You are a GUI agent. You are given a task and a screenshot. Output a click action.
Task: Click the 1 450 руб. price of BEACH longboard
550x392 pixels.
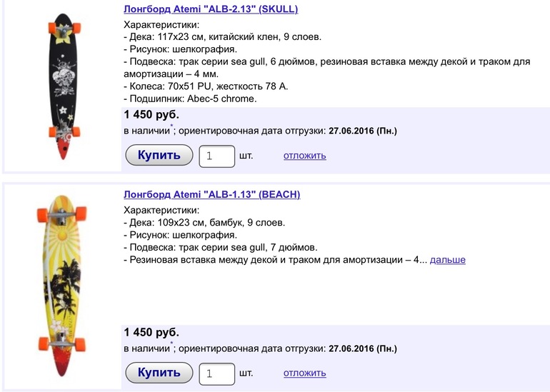pos(151,333)
